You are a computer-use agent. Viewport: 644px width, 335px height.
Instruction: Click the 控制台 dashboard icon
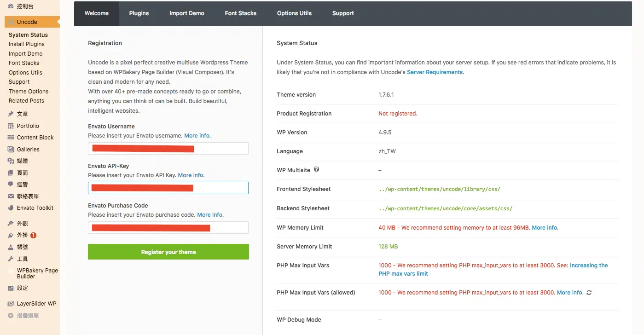click(11, 6)
